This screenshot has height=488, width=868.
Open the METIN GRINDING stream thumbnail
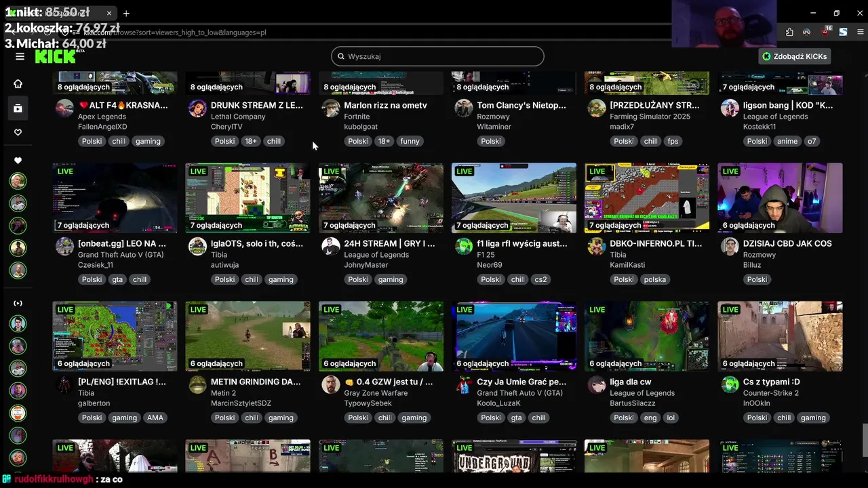point(248,336)
